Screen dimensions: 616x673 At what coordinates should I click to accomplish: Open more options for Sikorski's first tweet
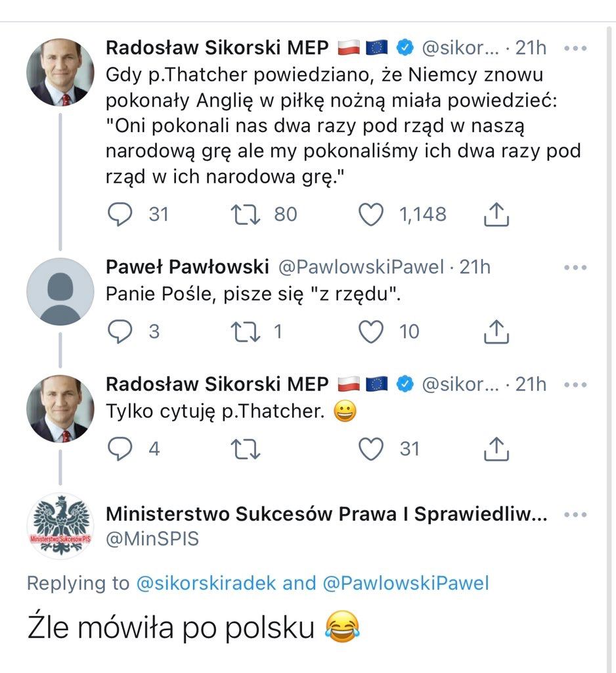point(575,48)
